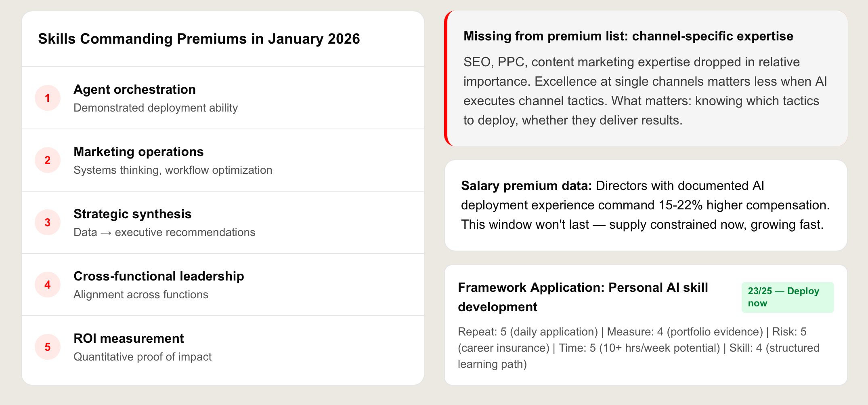Select the Marketing operations heading
The height and width of the screenshot is (405, 868).
(x=138, y=152)
